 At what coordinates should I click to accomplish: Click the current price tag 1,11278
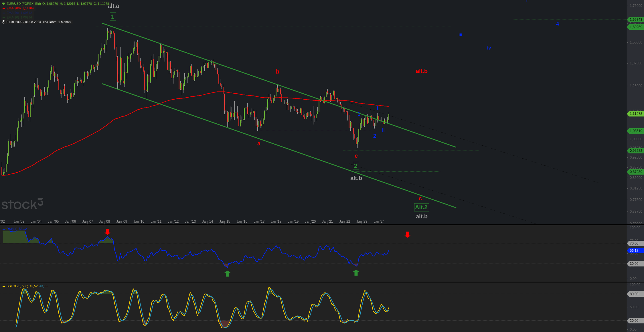click(635, 114)
